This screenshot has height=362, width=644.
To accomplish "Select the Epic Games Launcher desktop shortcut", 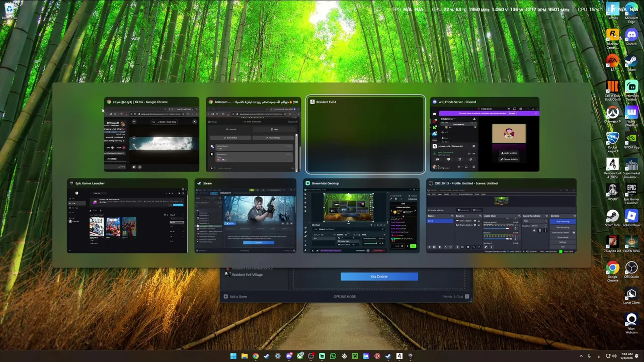I will [x=631, y=195].
